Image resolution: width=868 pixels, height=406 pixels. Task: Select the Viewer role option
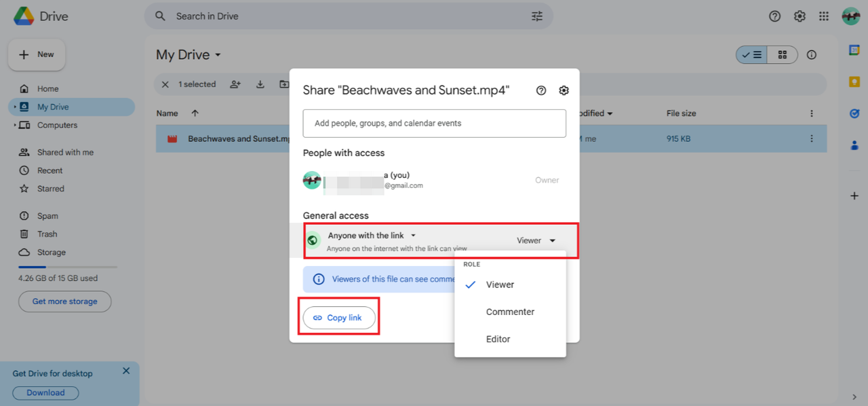pyautogui.click(x=500, y=285)
